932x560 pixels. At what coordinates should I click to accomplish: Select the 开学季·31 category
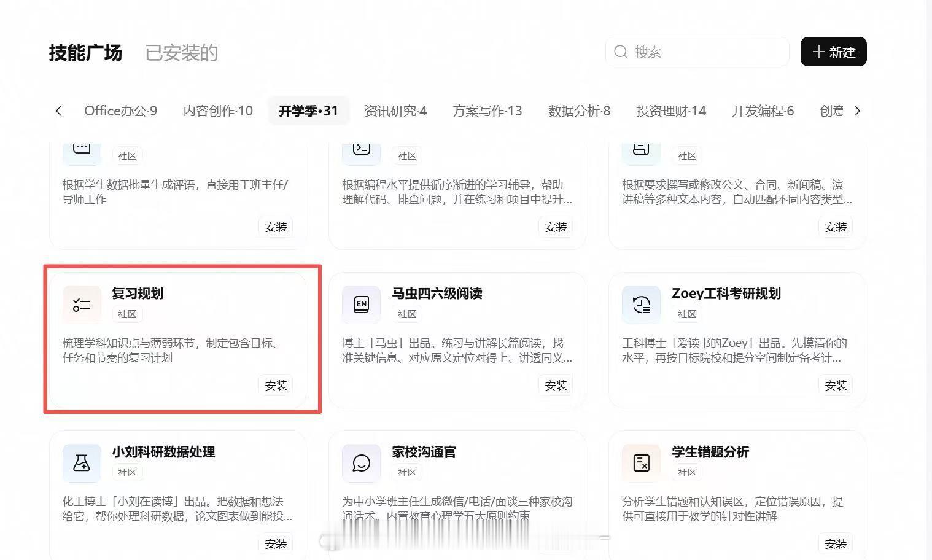308,111
